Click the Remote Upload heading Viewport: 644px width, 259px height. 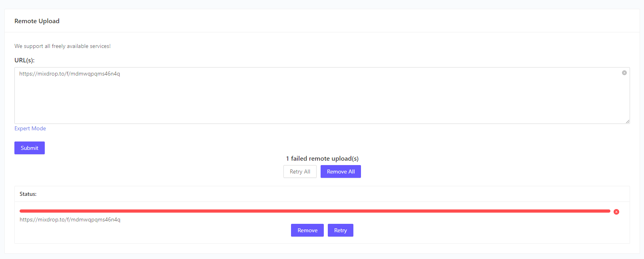(x=37, y=21)
